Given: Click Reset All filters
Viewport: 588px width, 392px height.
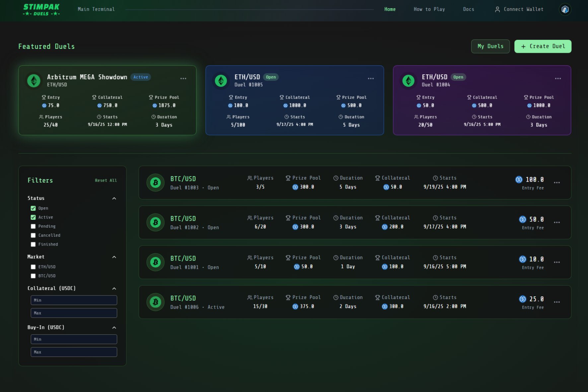Looking at the screenshot, I should [106, 180].
